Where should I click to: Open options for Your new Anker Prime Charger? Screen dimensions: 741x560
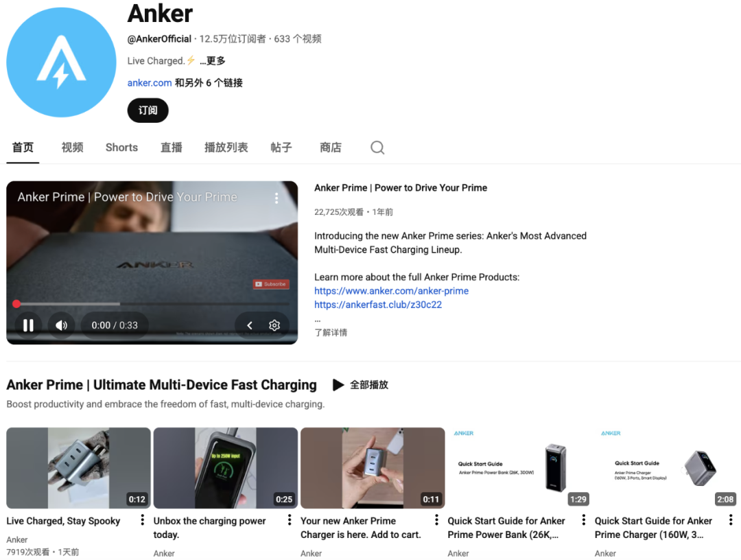coord(436,520)
